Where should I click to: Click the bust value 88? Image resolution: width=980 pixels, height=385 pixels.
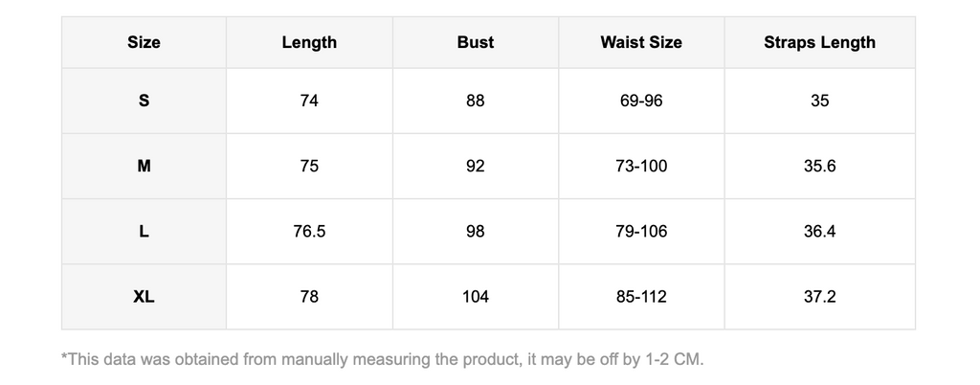[x=476, y=101]
